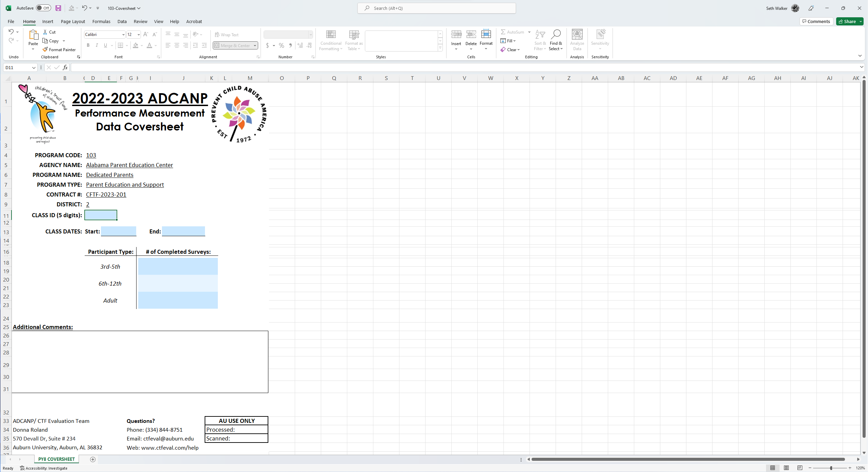Click the Comments button
Screen dimensions: 868x472
[816, 21]
